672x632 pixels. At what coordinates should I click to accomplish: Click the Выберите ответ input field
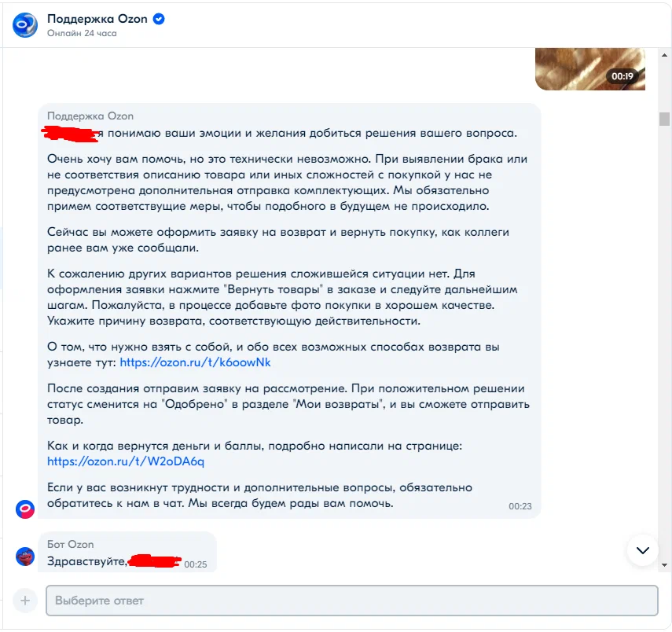[352, 601]
